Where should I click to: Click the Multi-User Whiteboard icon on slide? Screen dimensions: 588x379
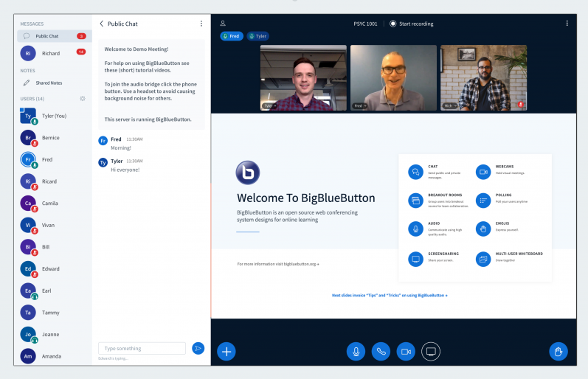tap(483, 259)
